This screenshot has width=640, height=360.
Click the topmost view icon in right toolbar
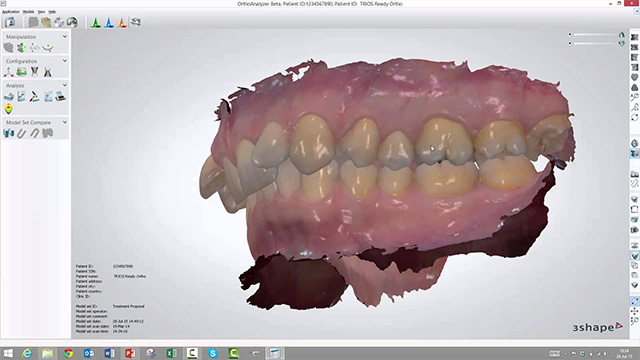[634, 37]
